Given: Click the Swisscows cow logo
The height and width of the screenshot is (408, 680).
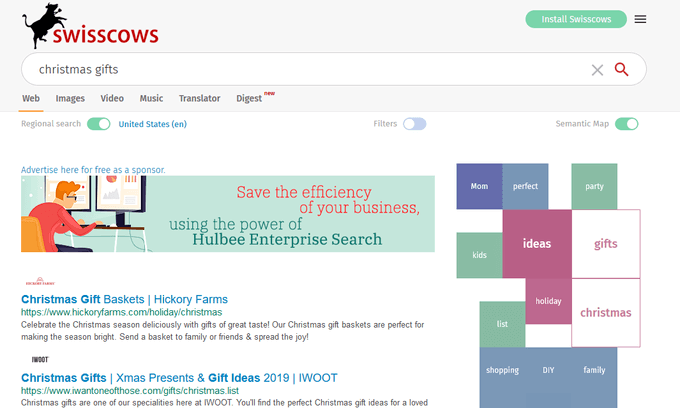Looking at the screenshot, I should (x=90, y=26).
